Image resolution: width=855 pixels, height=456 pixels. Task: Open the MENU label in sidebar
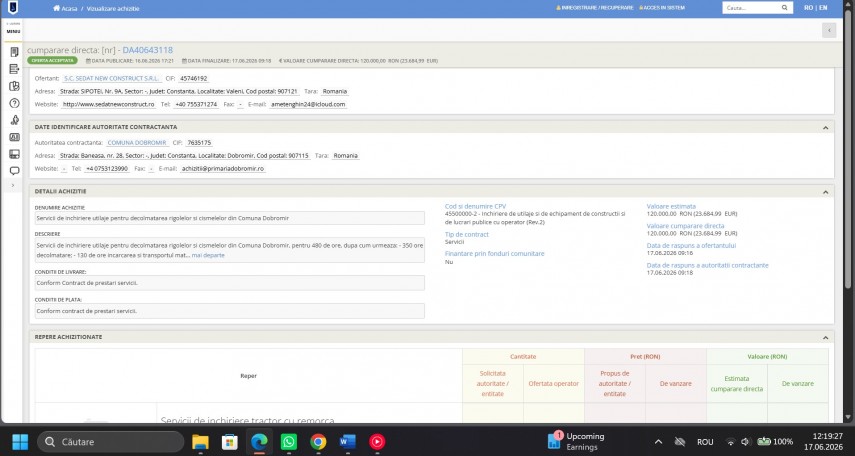click(14, 32)
